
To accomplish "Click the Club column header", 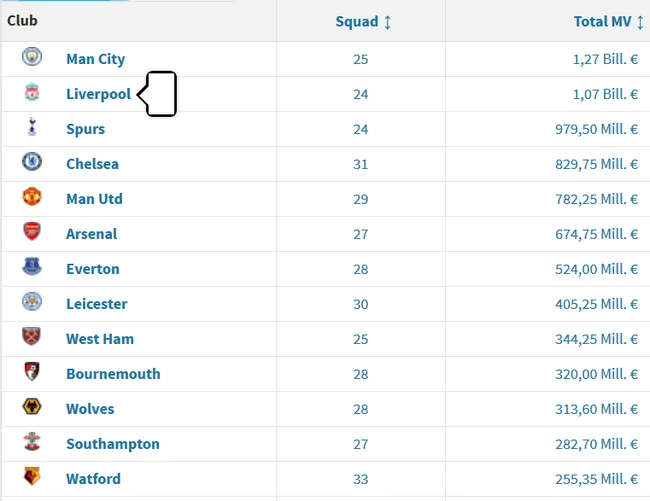I will [22, 20].
